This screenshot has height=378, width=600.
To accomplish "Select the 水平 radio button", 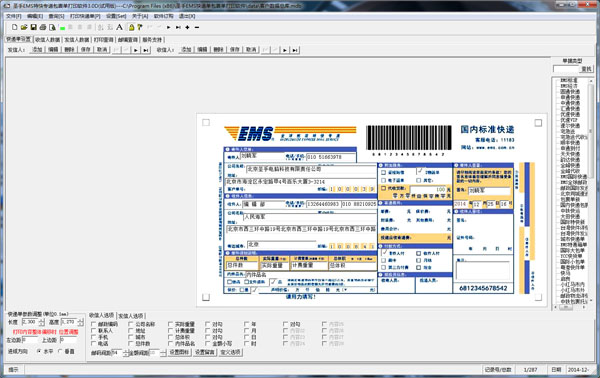I will 39,351.
